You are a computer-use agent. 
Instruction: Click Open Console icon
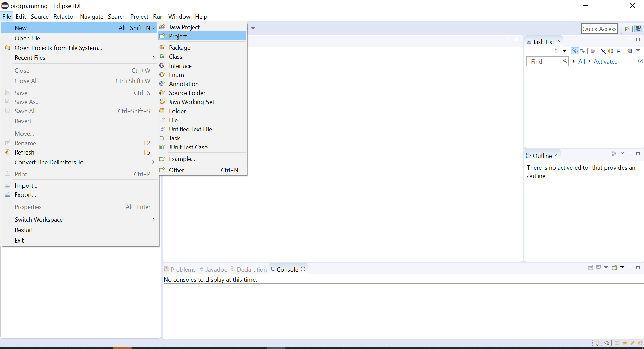point(614,267)
